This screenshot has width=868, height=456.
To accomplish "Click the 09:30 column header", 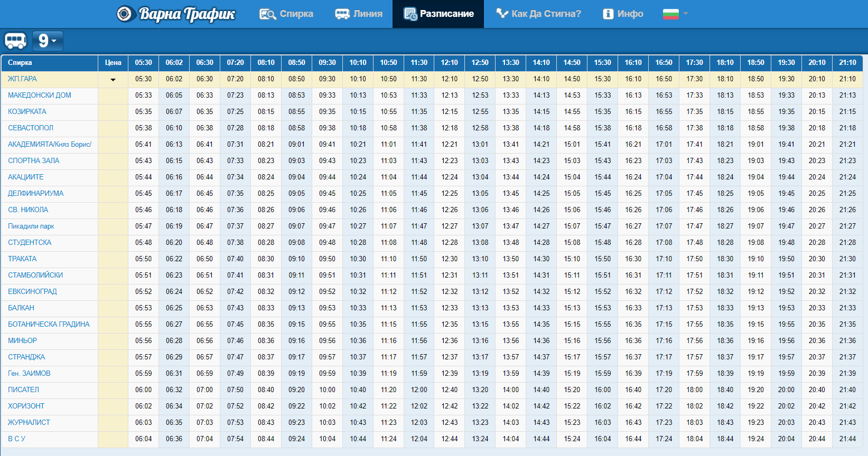I will point(327,62).
